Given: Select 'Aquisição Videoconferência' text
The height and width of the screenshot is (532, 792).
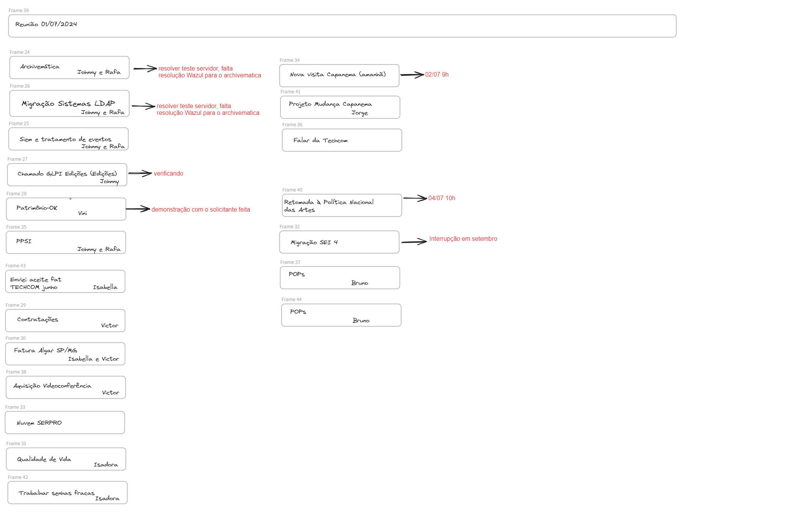Looking at the screenshot, I should pyautogui.click(x=52, y=386).
